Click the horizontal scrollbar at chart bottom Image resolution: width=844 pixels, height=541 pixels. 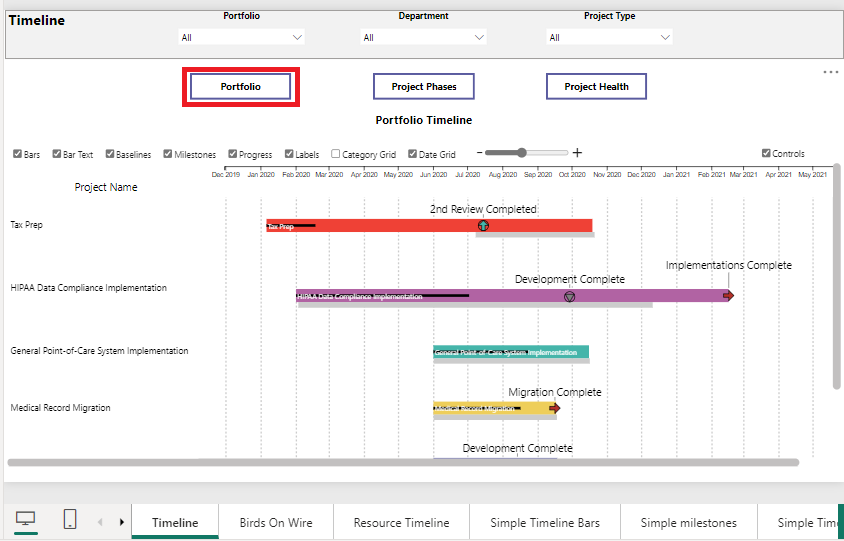[403, 462]
